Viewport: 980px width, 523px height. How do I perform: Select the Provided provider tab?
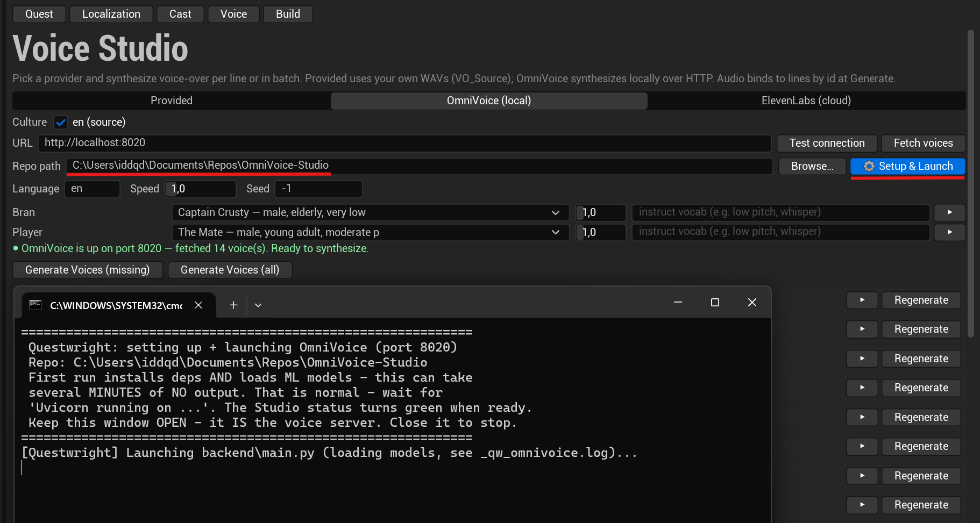click(x=172, y=101)
